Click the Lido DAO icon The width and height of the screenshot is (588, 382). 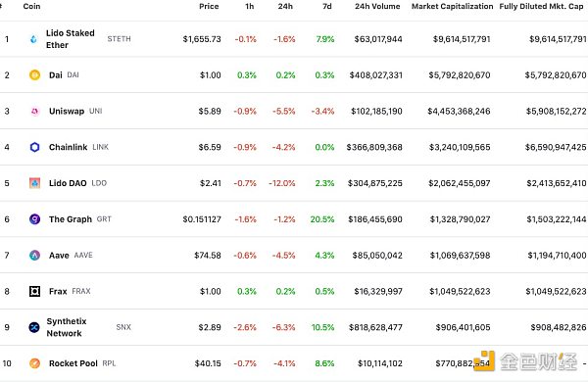coord(34,183)
